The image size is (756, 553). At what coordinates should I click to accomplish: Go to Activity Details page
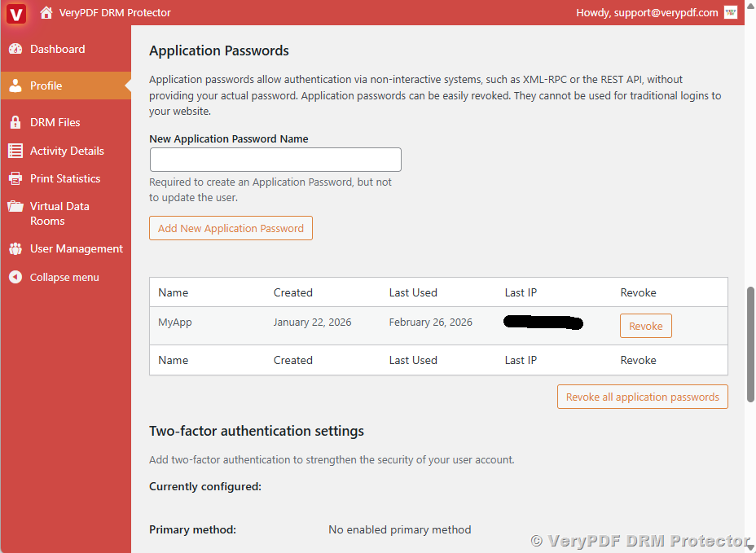coord(67,151)
